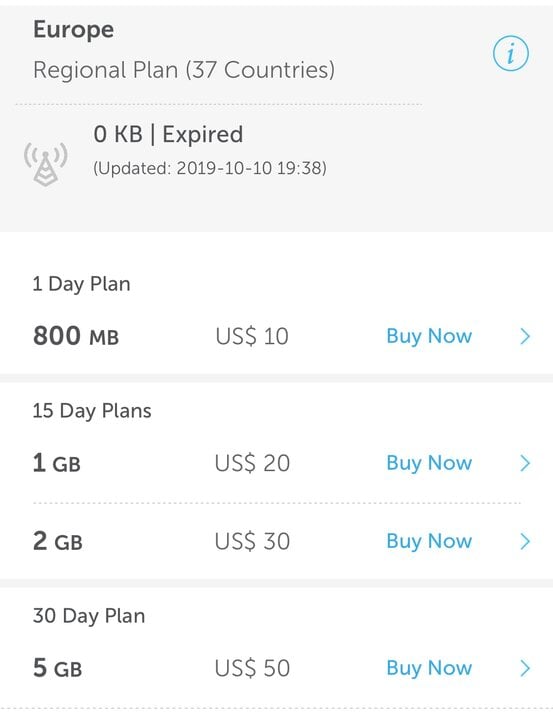Tap the signal tower status icon
The width and height of the screenshot is (553, 720).
click(46, 164)
